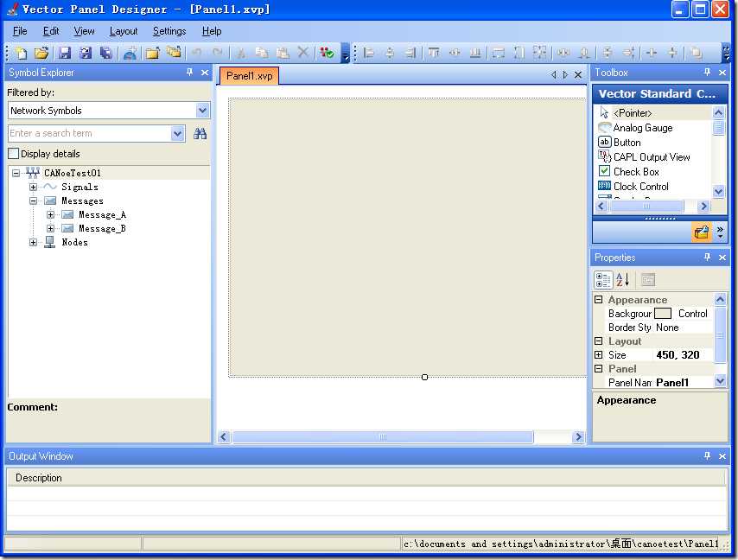Expand the Message_B node
738x560 pixels.
tap(50, 228)
